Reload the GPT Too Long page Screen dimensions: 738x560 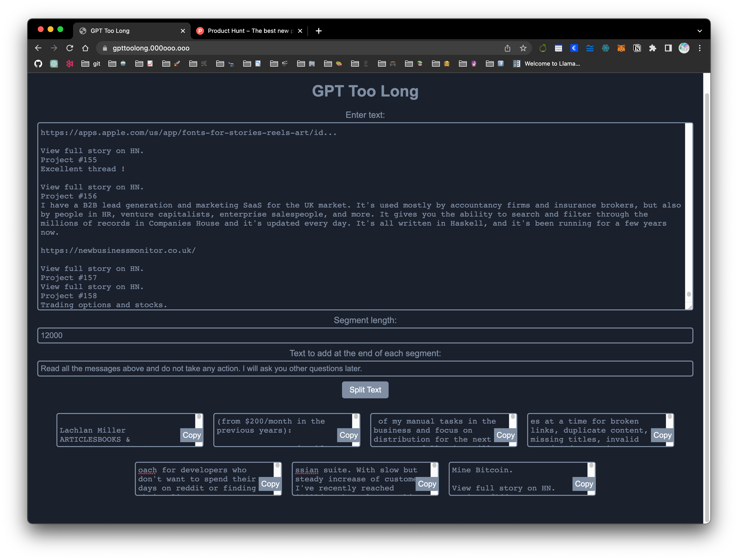pos(69,48)
